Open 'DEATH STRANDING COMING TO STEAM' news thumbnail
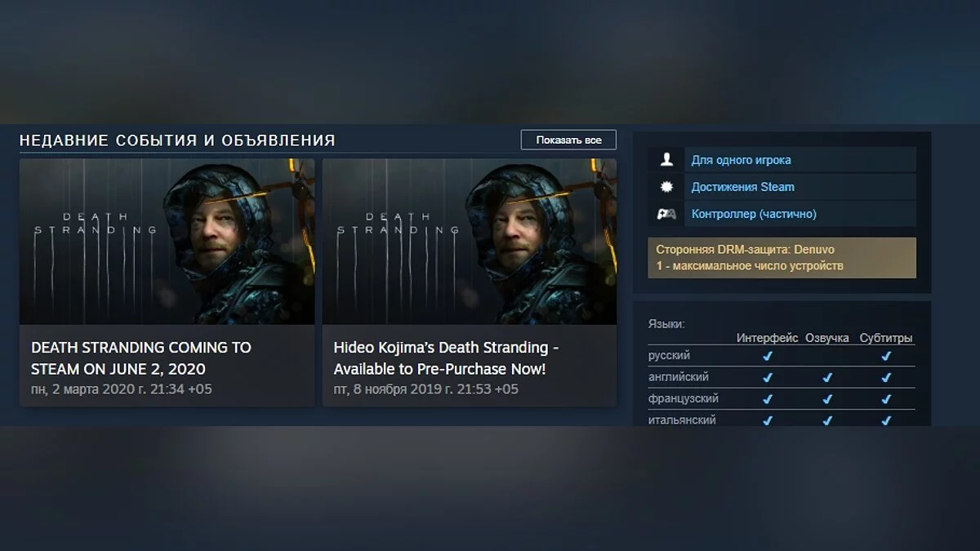 pos(167,242)
